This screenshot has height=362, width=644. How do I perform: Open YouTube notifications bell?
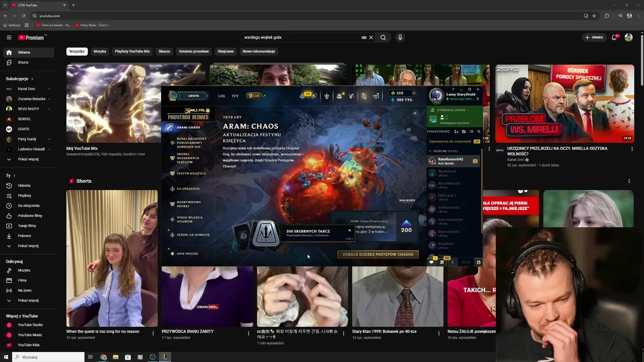(614, 37)
